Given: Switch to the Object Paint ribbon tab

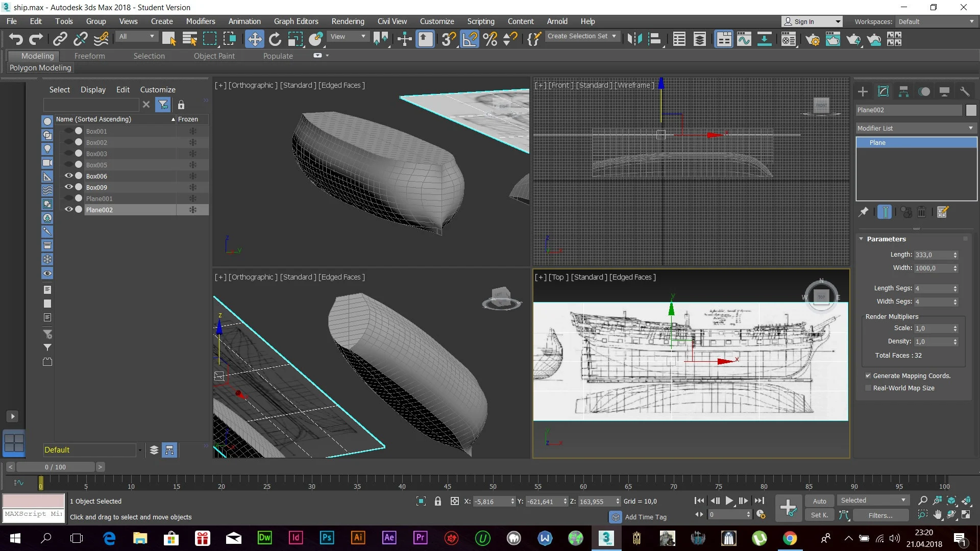Looking at the screenshot, I should (x=214, y=56).
